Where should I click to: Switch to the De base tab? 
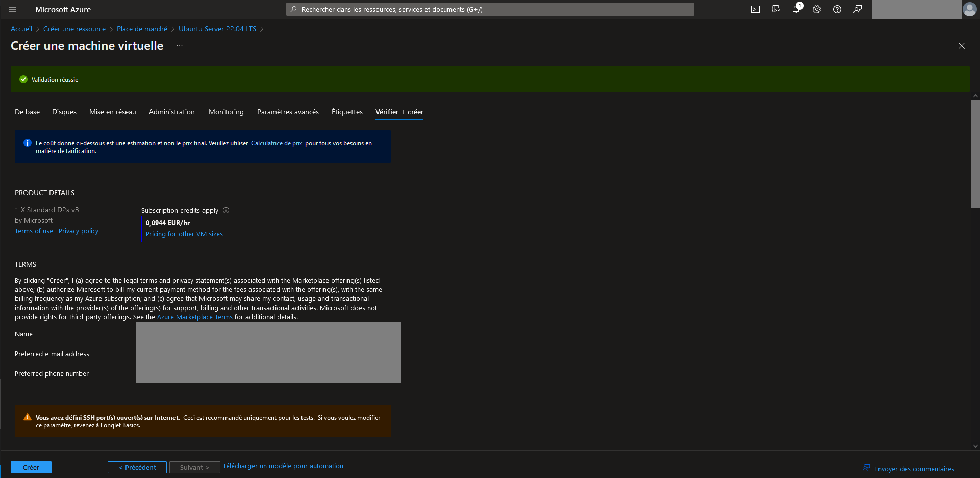[x=27, y=112]
